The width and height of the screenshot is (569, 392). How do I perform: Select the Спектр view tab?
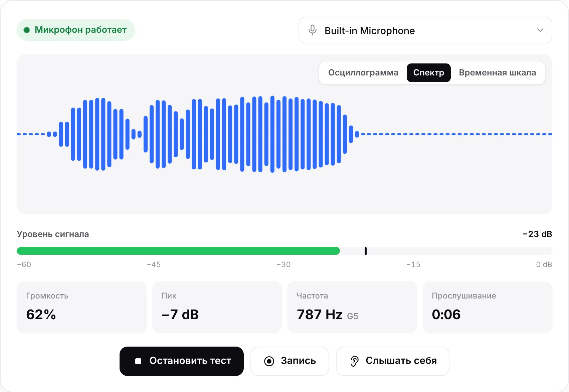[428, 72]
